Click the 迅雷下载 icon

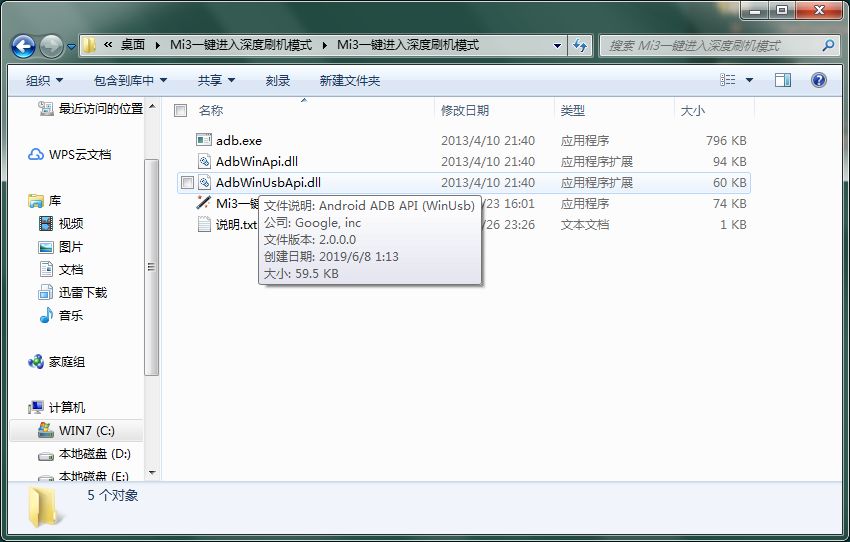click(x=46, y=293)
